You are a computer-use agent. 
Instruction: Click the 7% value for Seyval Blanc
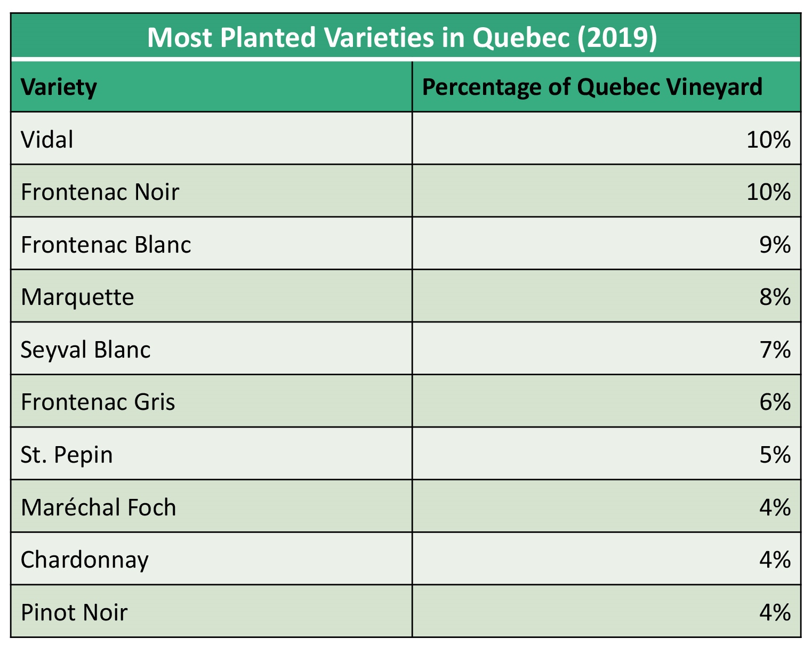pyautogui.click(x=775, y=350)
